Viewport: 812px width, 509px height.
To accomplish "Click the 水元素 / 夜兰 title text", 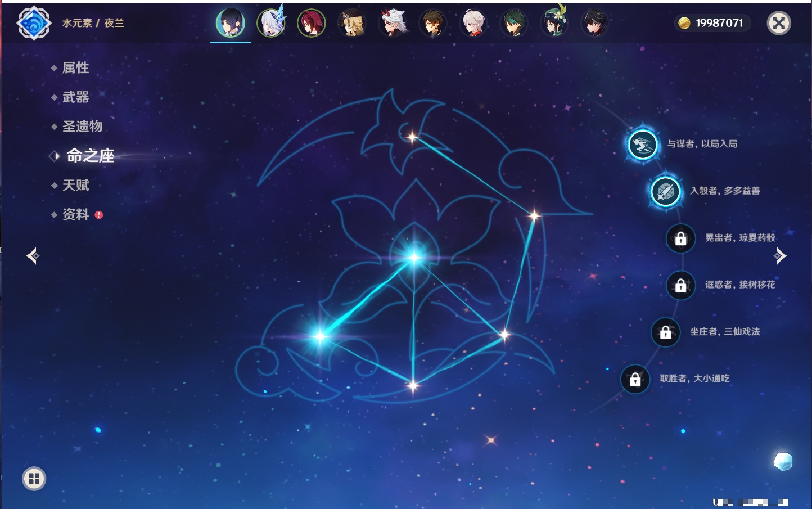I will tap(93, 23).
